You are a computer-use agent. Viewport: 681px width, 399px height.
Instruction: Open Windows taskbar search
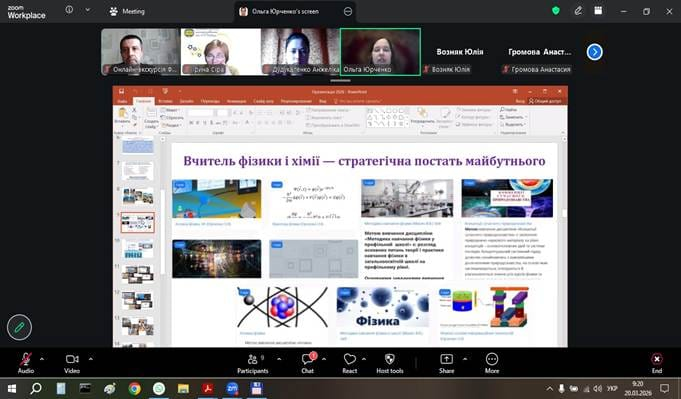coord(36,388)
